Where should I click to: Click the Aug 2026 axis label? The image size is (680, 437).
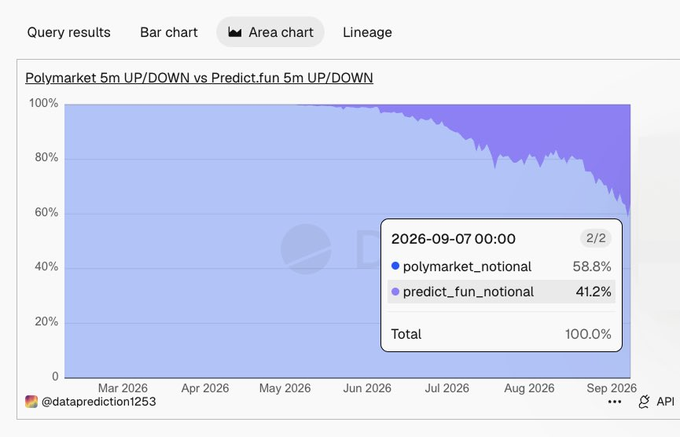pyautogui.click(x=529, y=388)
